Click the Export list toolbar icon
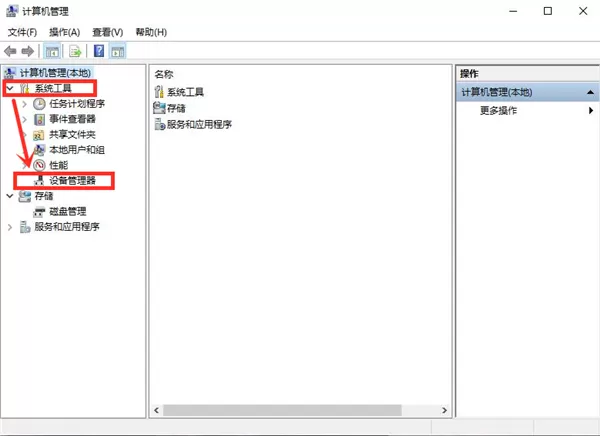Viewport: 600px width, 436px height. pos(75,51)
